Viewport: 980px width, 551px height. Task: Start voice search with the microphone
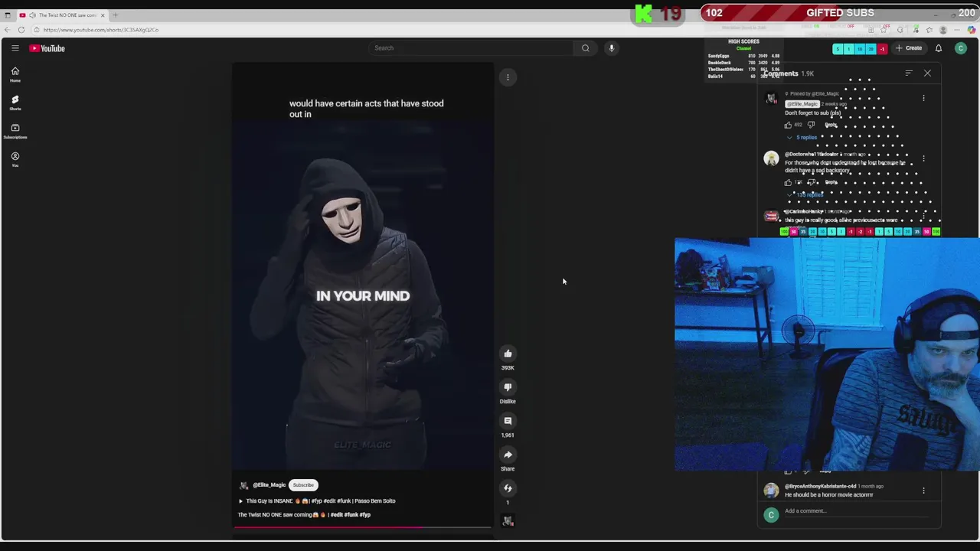pyautogui.click(x=611, y=48)
